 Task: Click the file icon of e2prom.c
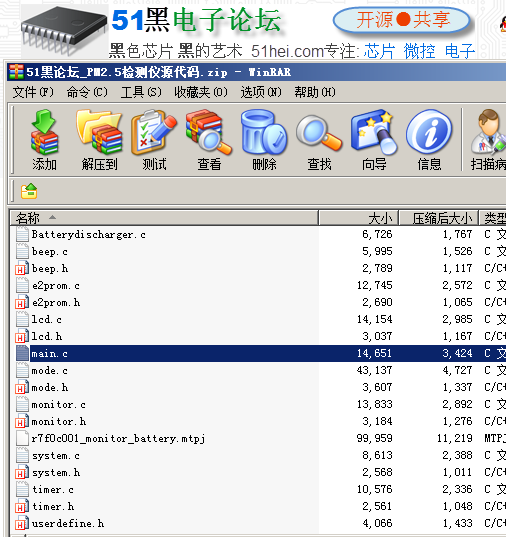[22, 285]
